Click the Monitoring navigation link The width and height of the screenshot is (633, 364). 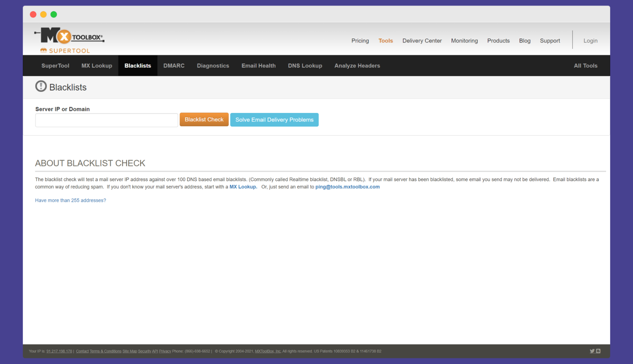pos(464,41)
